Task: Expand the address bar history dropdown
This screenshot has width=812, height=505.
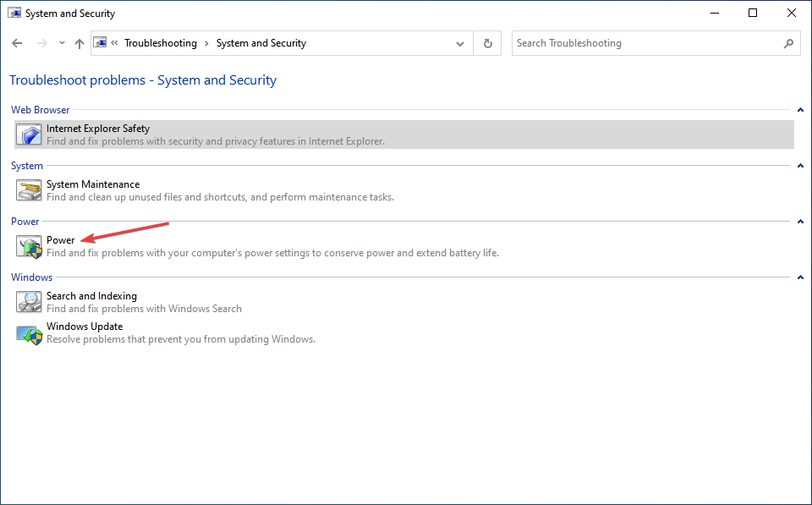Action: [460, 43]
